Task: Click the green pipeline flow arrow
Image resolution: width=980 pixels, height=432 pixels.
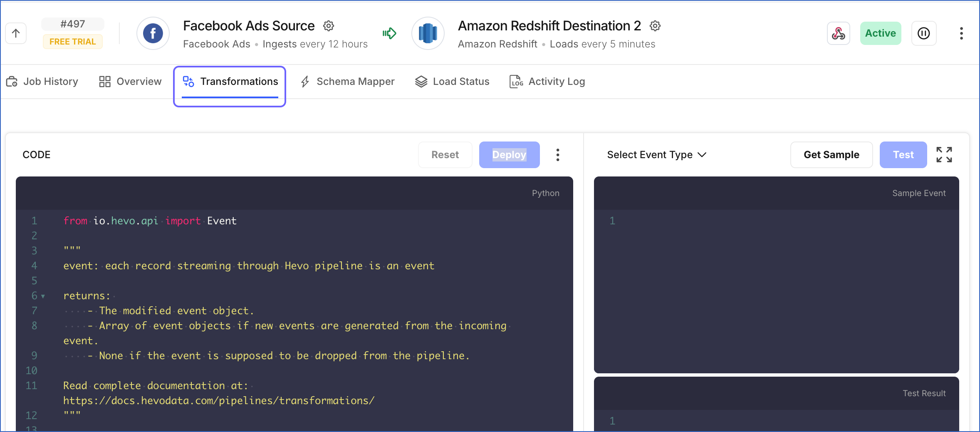Action: (x=389, y=33)
